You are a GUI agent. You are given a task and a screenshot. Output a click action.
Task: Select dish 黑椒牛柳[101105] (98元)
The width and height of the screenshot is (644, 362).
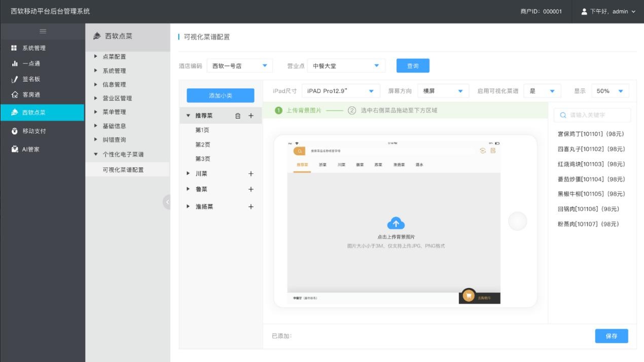click(591, 194)
